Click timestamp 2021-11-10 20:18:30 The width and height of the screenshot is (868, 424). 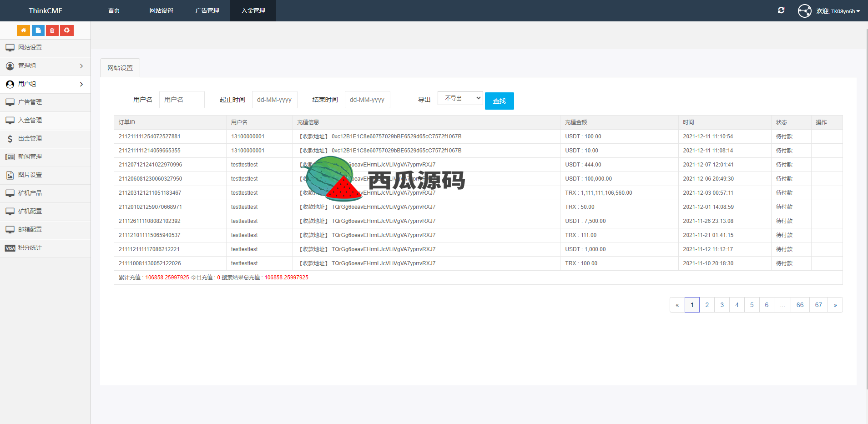708,263
